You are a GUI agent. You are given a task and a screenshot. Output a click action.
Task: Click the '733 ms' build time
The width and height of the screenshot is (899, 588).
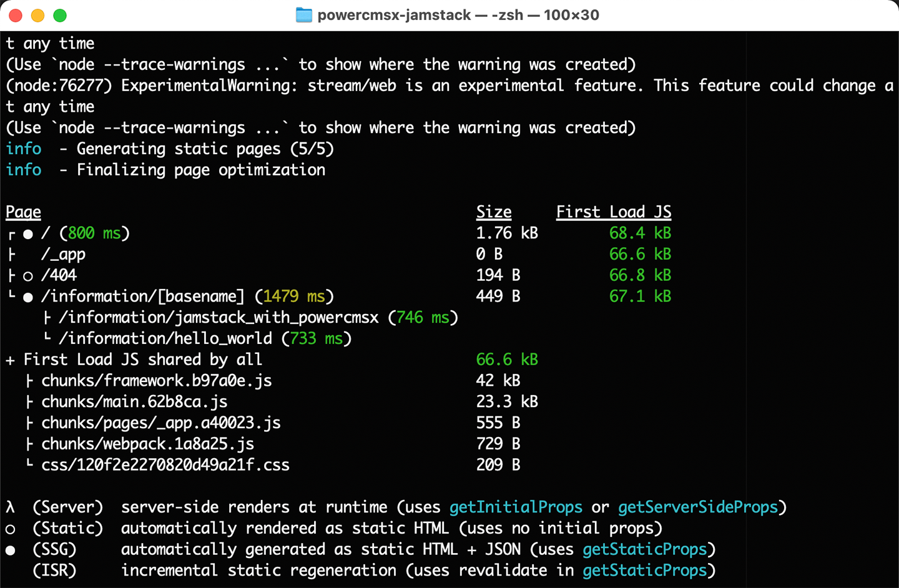click(317, 338)
